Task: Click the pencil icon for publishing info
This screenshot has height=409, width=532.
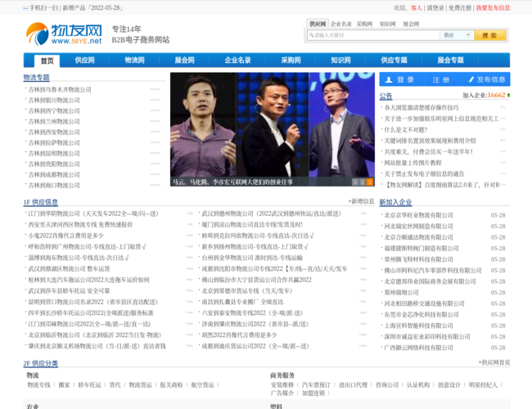Action: [470, 79]
